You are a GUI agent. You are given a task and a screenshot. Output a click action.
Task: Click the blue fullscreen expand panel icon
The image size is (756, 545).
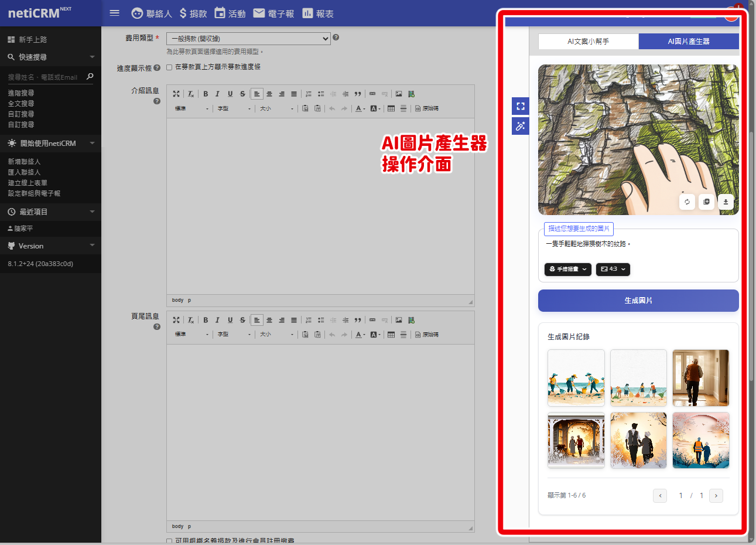[x=520, y=106]
